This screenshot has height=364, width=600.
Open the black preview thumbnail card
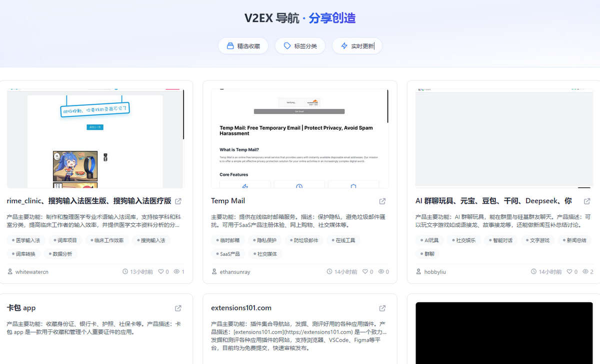click(504, 333)
